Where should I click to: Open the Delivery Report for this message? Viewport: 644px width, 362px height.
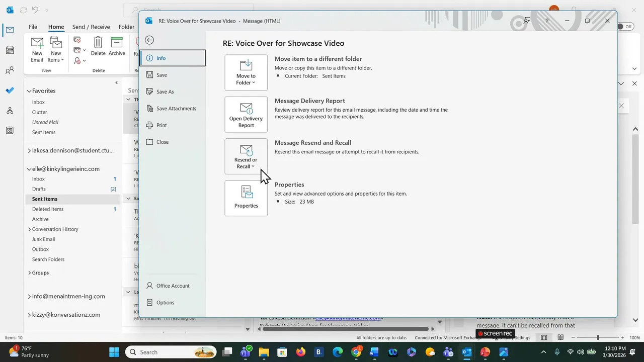[246, 115]
